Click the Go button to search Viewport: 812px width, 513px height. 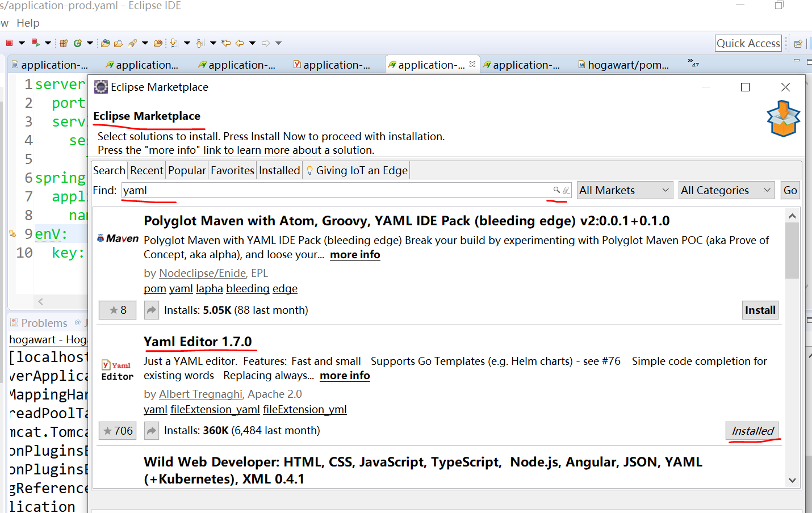[x=790, y=190]
